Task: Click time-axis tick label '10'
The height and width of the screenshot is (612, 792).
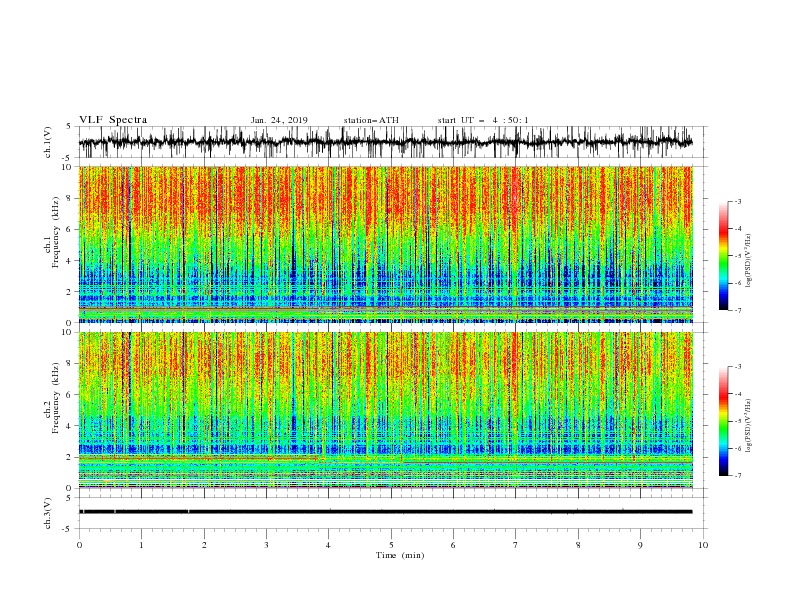Action: click(703, 545)
